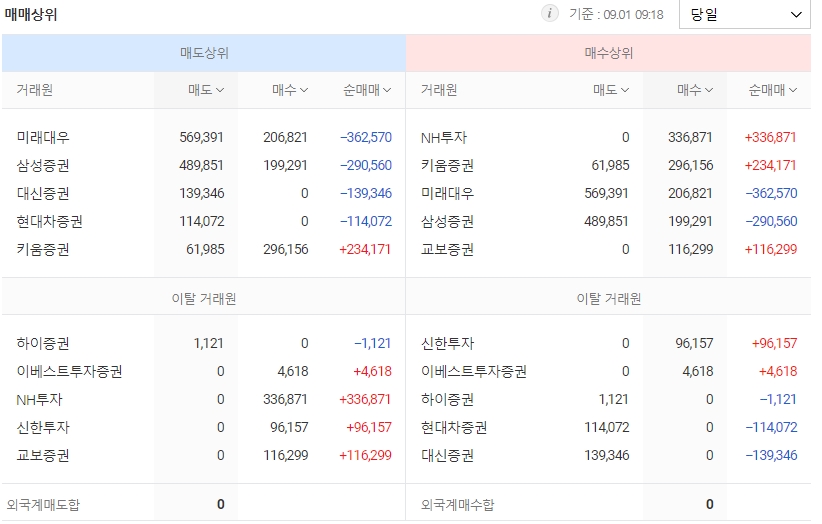Click the 외국계매도합 label
Image resolution: width=822 pixels, height=524 pixels.
(43, 505)
